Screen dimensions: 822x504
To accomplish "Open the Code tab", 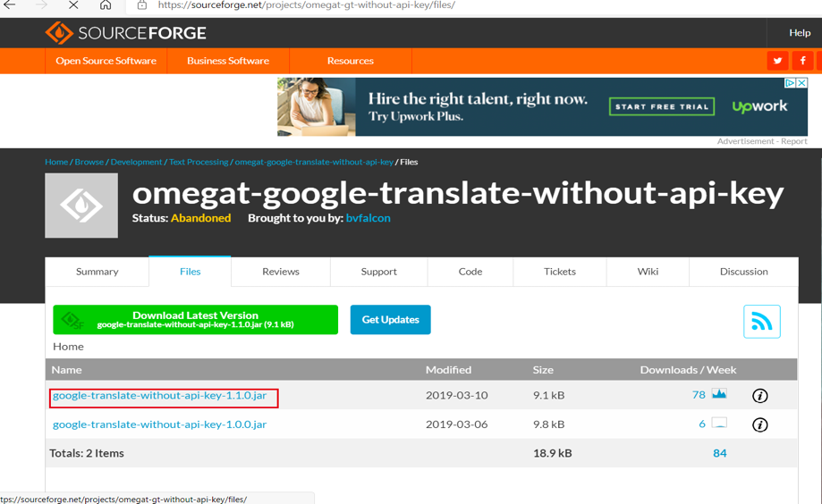I will click(470, 272).
